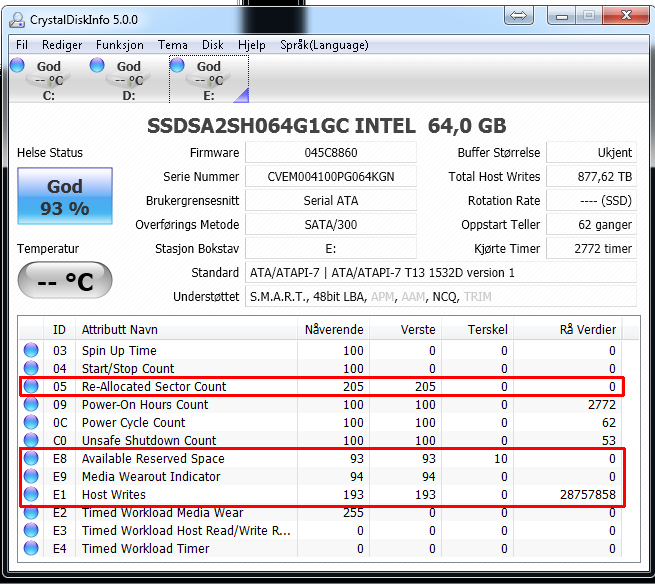Click Kjørte Timer value 2772 timer
This screenshot has width=655, height=584.
(592, 249)
